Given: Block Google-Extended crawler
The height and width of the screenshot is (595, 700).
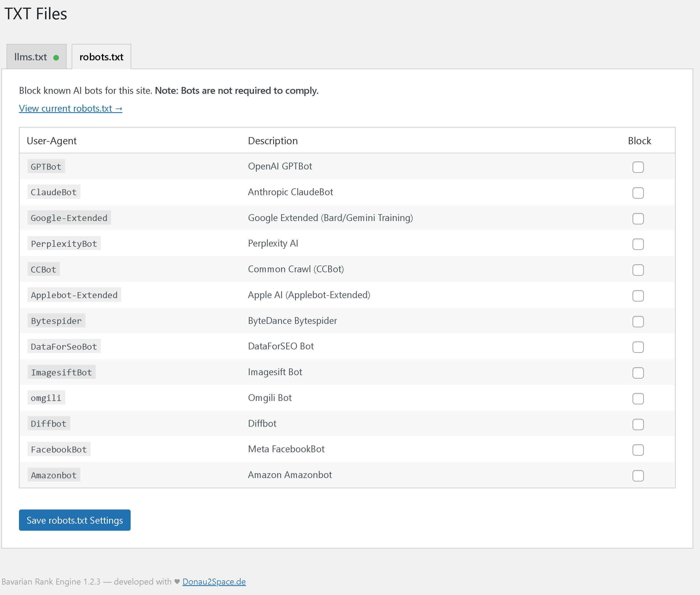Looking at the screenshot, I should 638,218.
